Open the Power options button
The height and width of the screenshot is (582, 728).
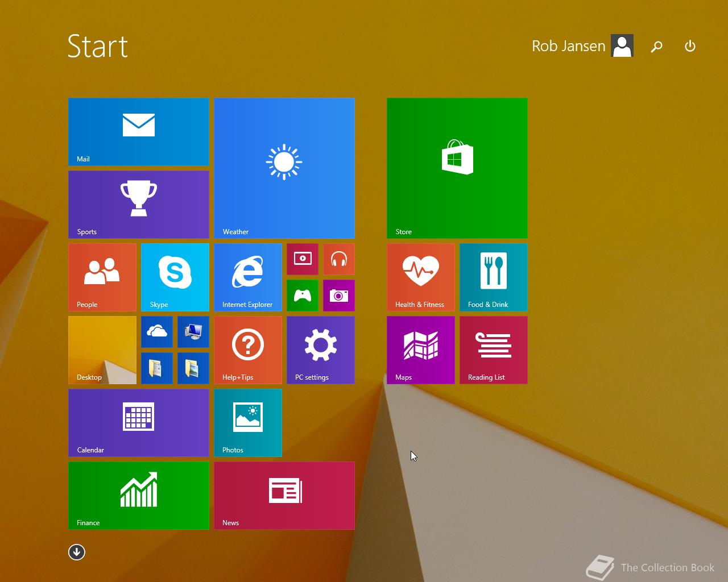tap(690, 47)
